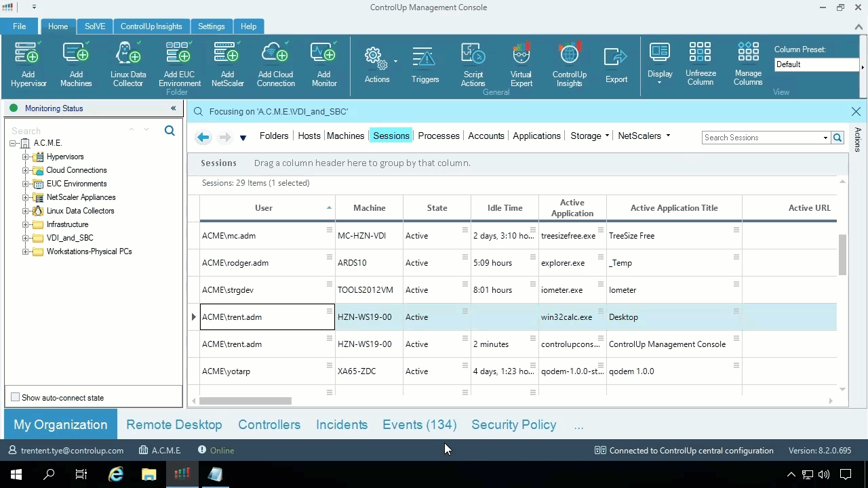Click the Add Hypervisor ribbon icon
Screen dimensions: 868x488
(28, 64)
